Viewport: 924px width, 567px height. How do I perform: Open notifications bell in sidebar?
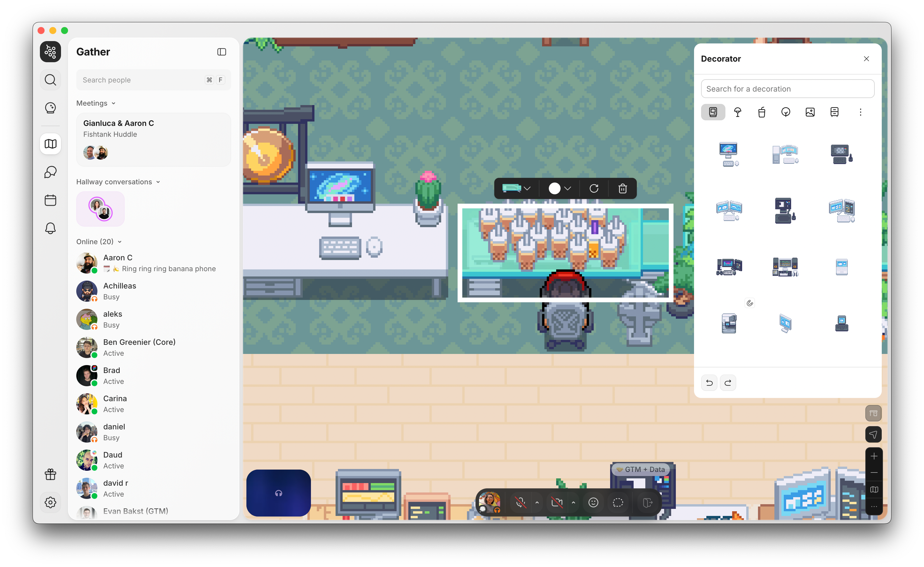[50, 228]
